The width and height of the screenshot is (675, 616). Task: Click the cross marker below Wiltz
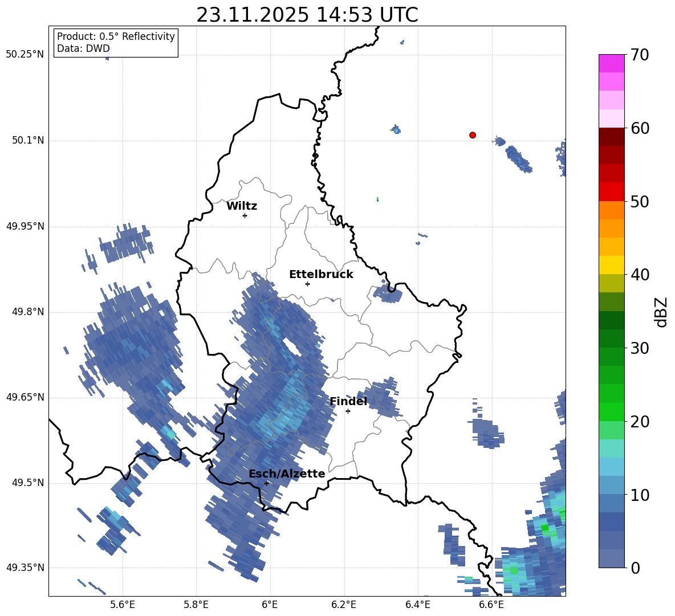coord(245,215)
